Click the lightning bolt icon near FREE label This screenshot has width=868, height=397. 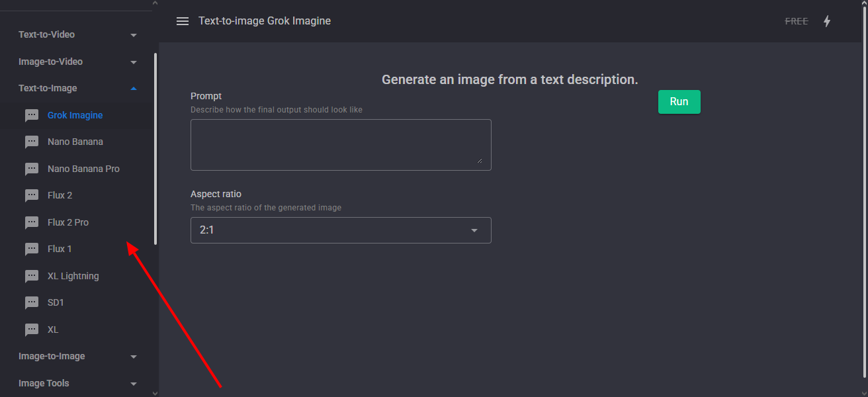(827, 21)
